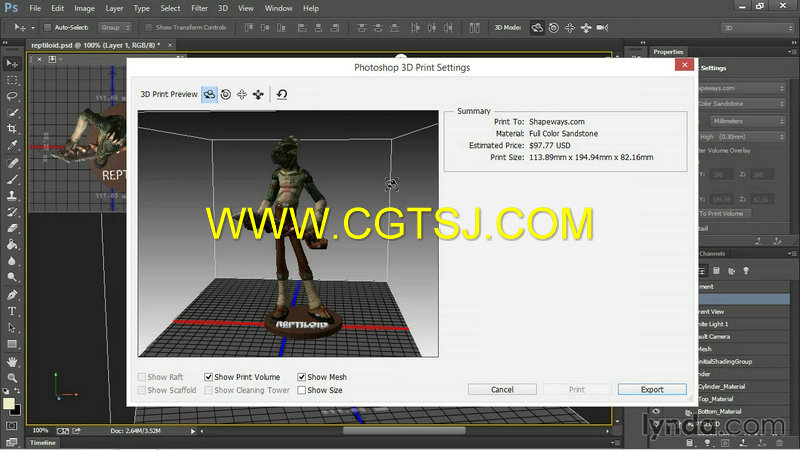The width and height of the screenshot is (800, 450).
Task: Click Roll 3D mode in options bar
Action: pyautogui.click(x=554, y=28)
